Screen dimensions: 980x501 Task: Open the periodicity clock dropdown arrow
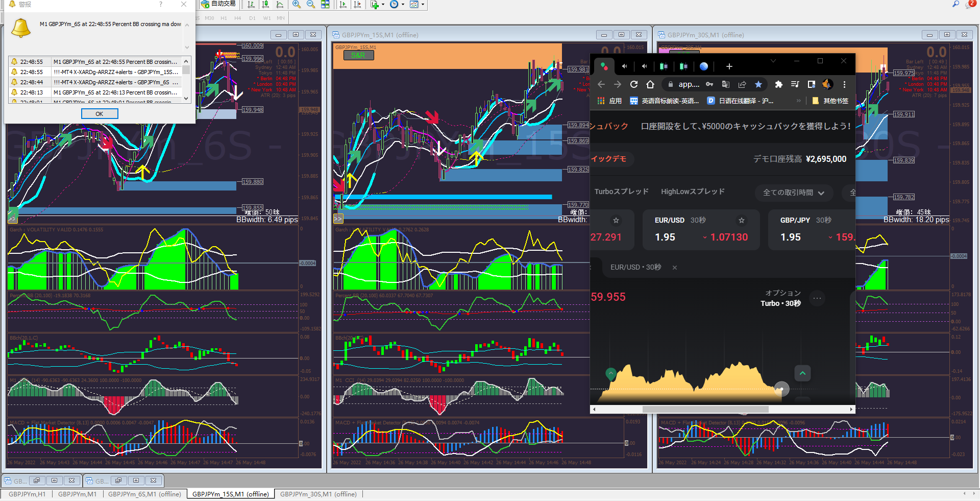click(403, 4)
